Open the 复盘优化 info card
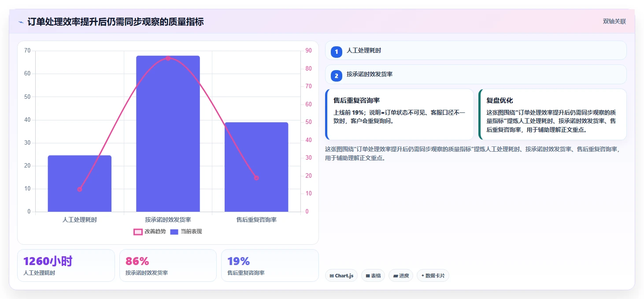644x299 pixels. click(552, 114)
